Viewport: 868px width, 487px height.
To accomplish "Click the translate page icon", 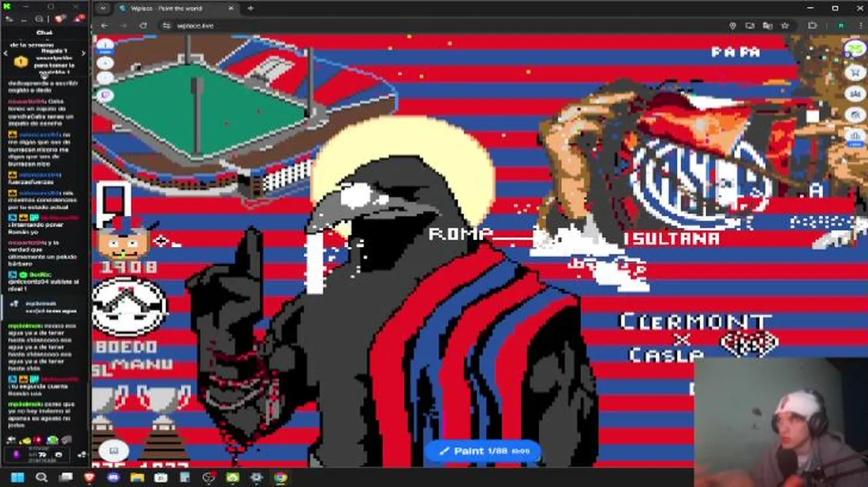I will pos(767,26).
